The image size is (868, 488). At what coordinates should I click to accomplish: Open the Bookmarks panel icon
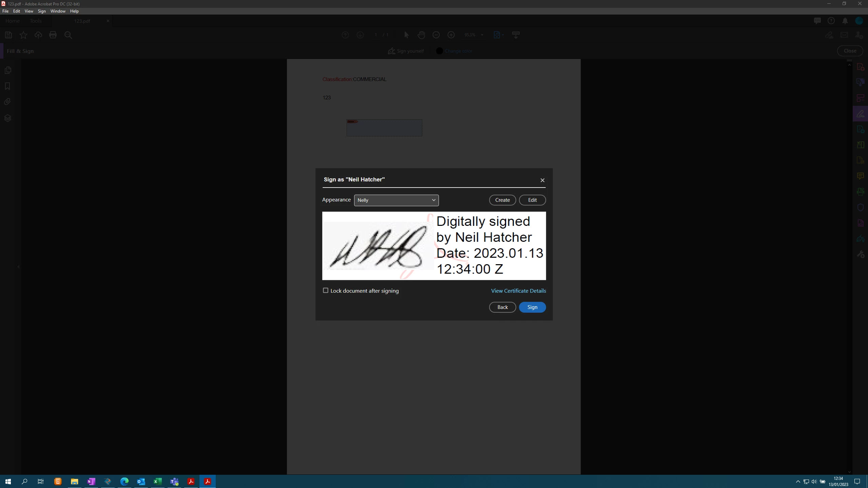[7, 86]
